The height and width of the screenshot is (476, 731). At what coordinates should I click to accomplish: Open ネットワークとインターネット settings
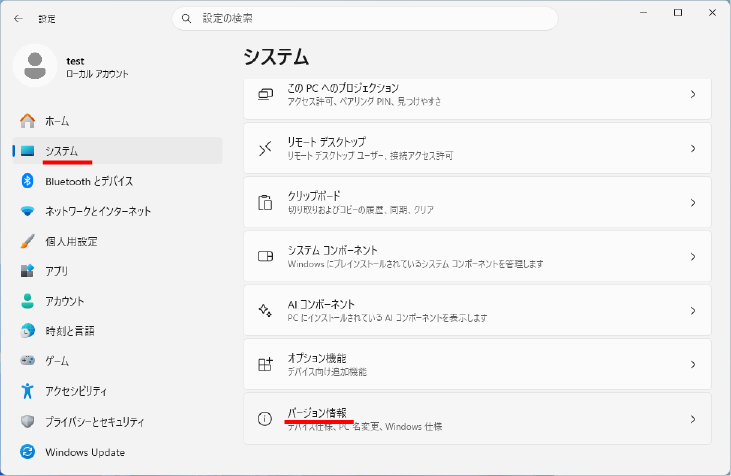(x=117, y=211)
